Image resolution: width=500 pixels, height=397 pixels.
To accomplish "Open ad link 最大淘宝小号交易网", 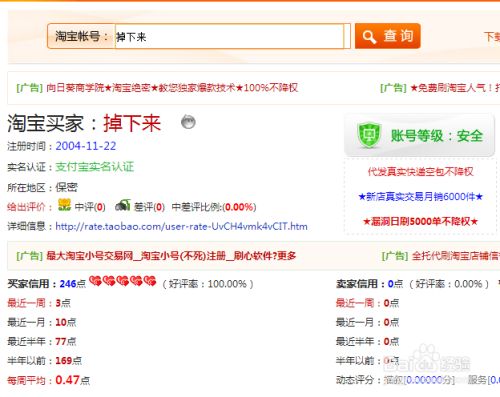I will pos(171,256).
